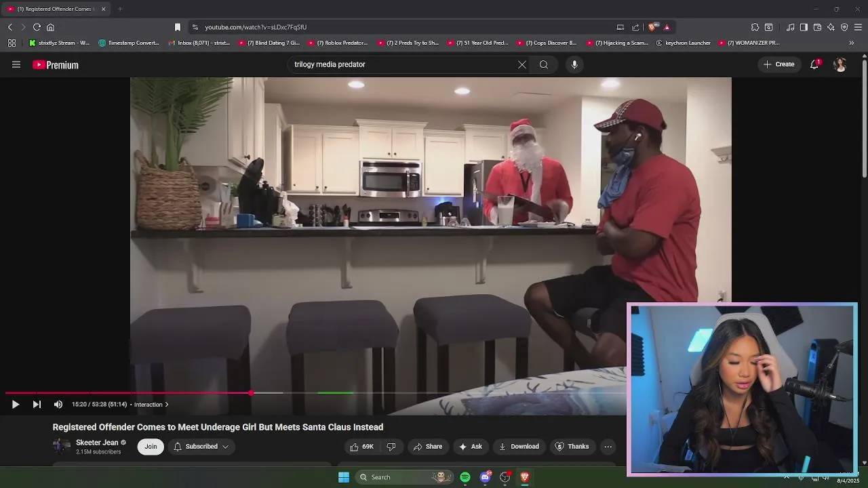Open the account avatar menu
The width and height of the screenshot is (868, 488).
coord(840,64)
